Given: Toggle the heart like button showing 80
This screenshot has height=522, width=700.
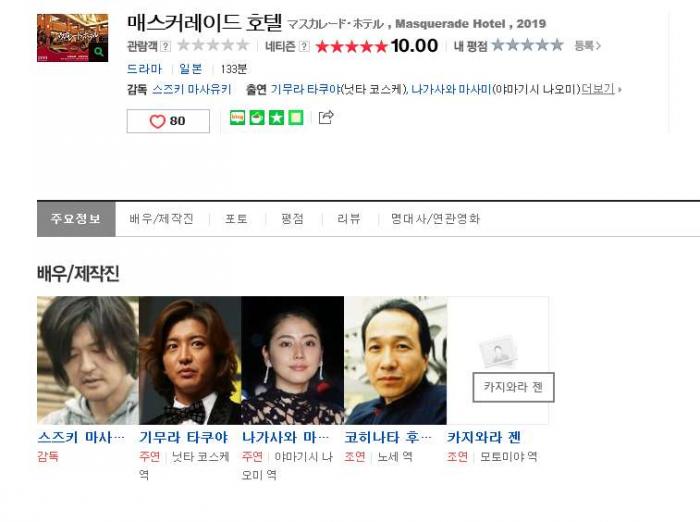Looking at the screenshot, I should (168, 121).
